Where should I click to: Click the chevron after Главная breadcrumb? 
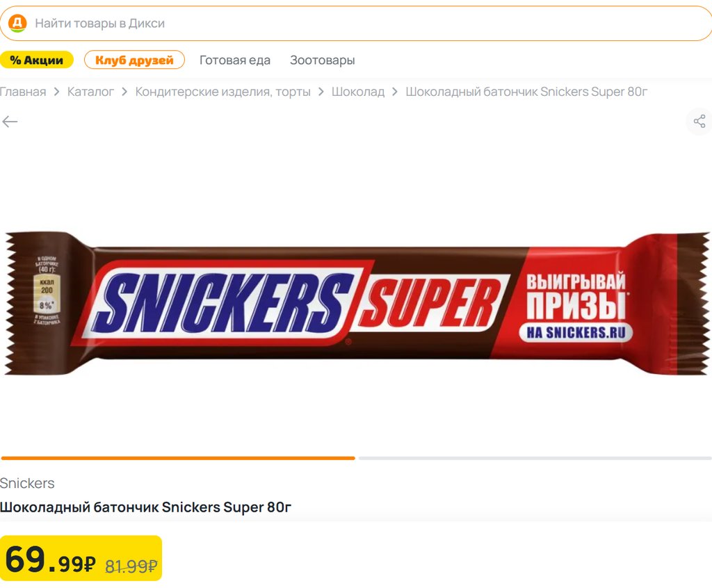pos(57,92)
